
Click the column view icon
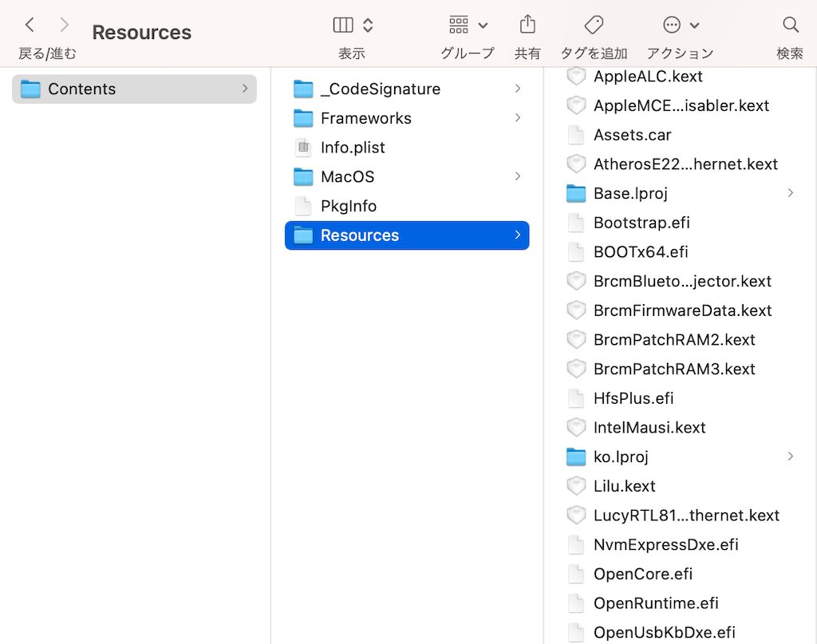[x=343, y=25]
